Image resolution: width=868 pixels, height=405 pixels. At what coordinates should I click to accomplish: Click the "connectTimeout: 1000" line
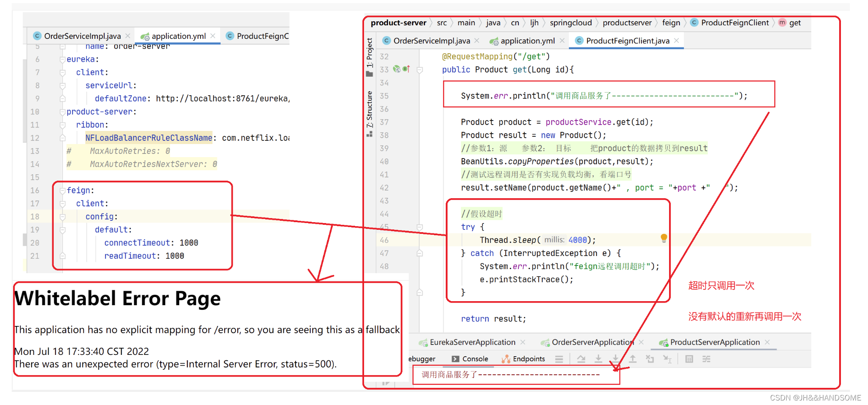pyautogui.click(x=151, y=243)
